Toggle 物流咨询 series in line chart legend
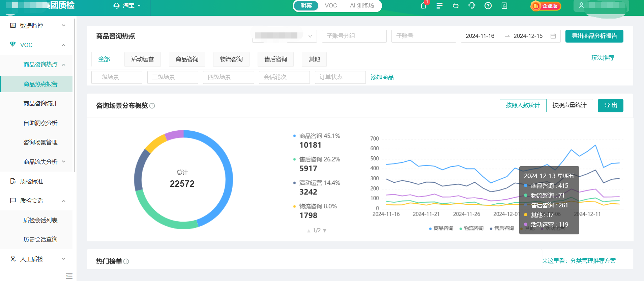 pos(471,228)
